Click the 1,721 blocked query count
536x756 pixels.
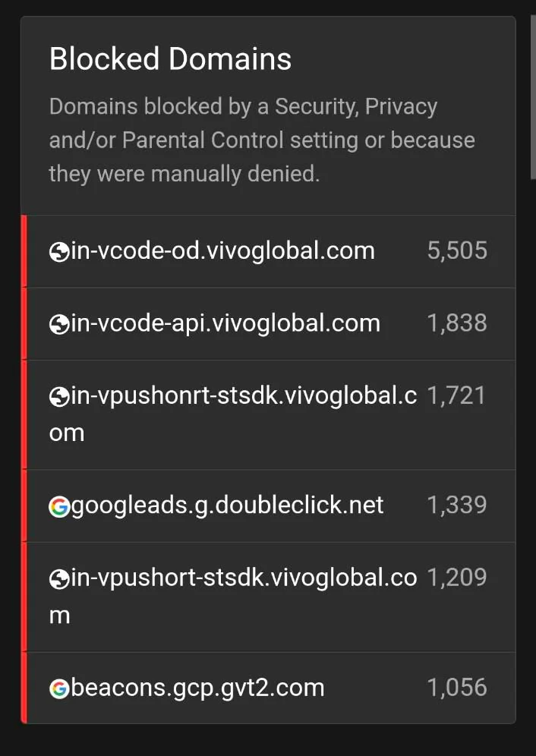click(x=456, y=395)
